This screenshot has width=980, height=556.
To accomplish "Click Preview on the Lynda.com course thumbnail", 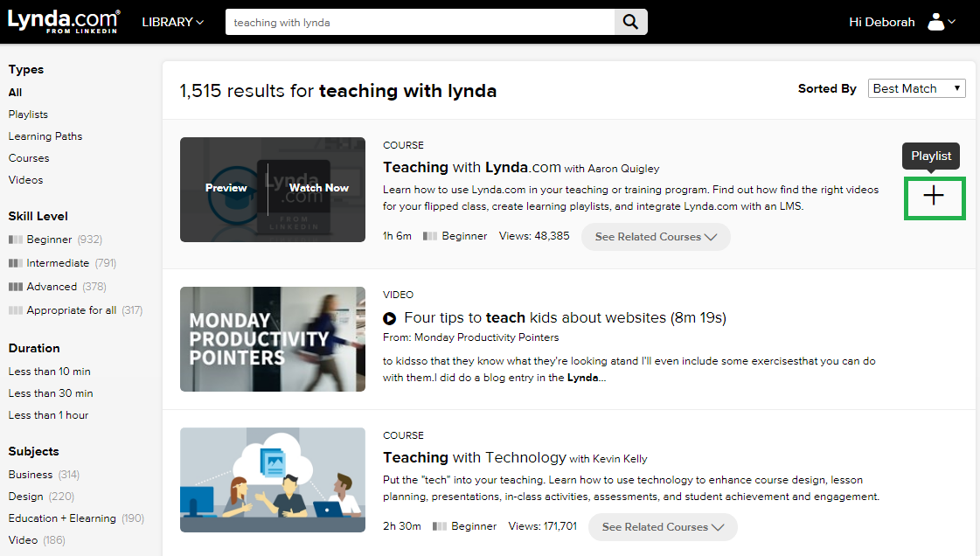I will 226,188.
